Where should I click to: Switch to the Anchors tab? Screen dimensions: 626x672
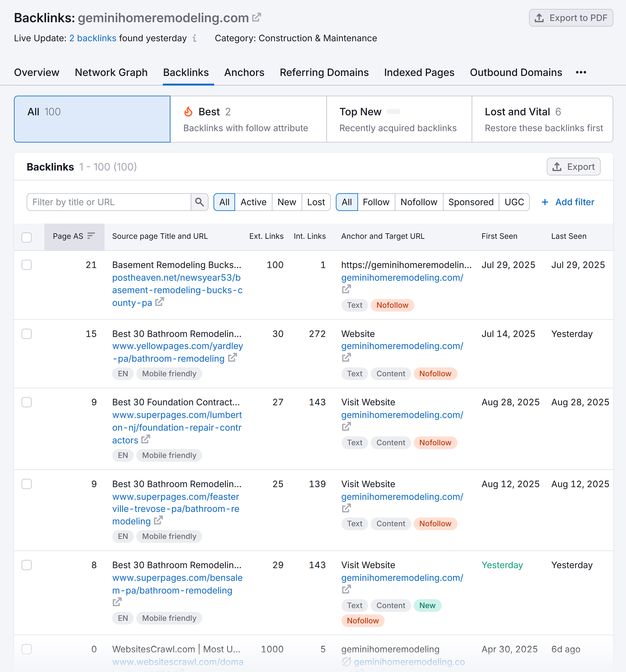pyautogui.click(x=244, y=72)
